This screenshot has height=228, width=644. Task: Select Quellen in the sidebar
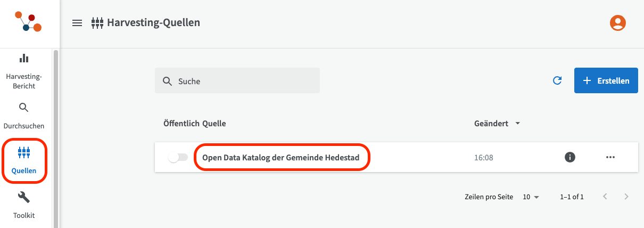coord(24,161)
